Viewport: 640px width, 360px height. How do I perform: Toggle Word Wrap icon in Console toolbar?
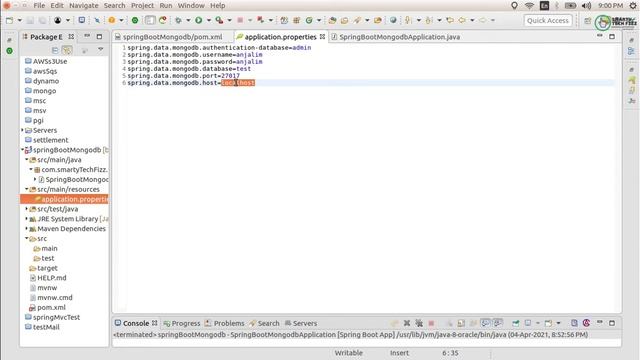473,323
